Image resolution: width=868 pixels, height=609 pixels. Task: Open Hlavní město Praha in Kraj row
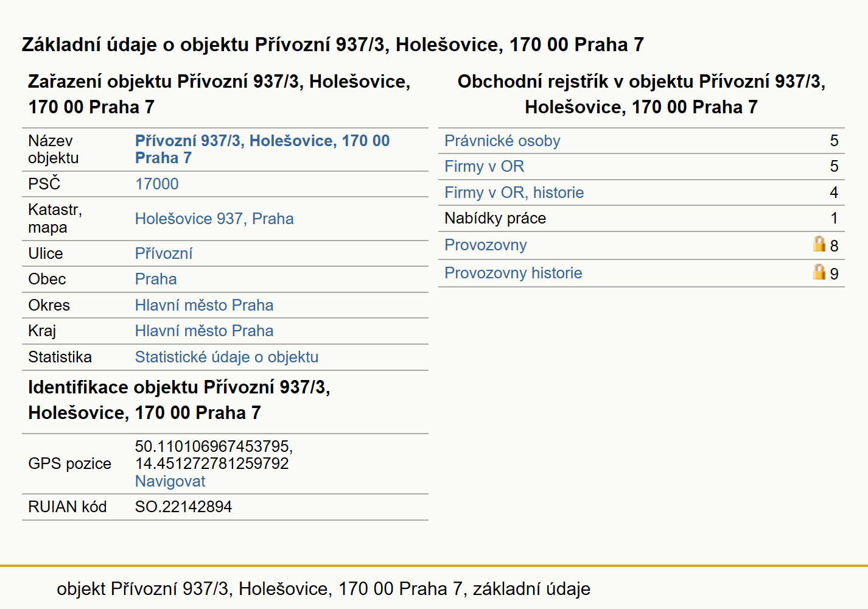205,331
